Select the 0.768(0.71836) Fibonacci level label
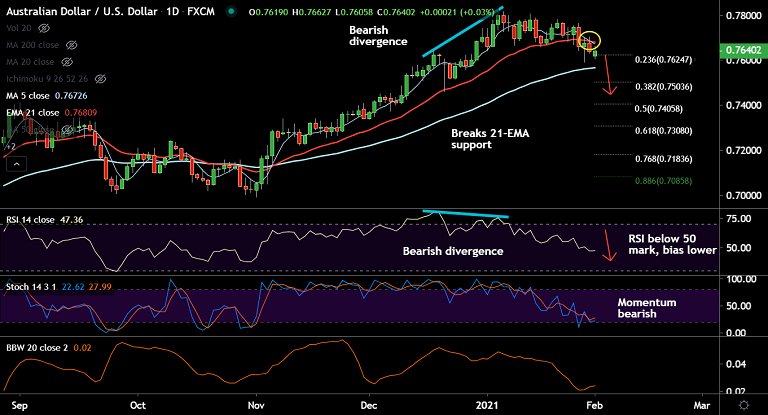Image resolution: width=768 pixels, height=415 pixels. pos(664,159)
